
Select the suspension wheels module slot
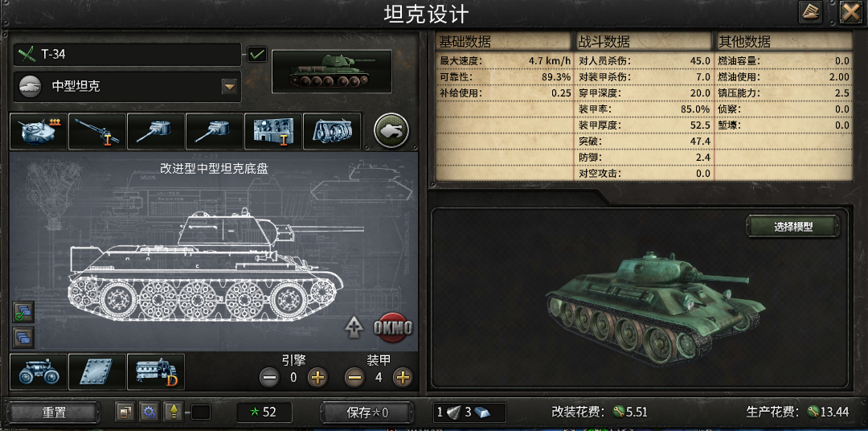(x=39, y=371)
